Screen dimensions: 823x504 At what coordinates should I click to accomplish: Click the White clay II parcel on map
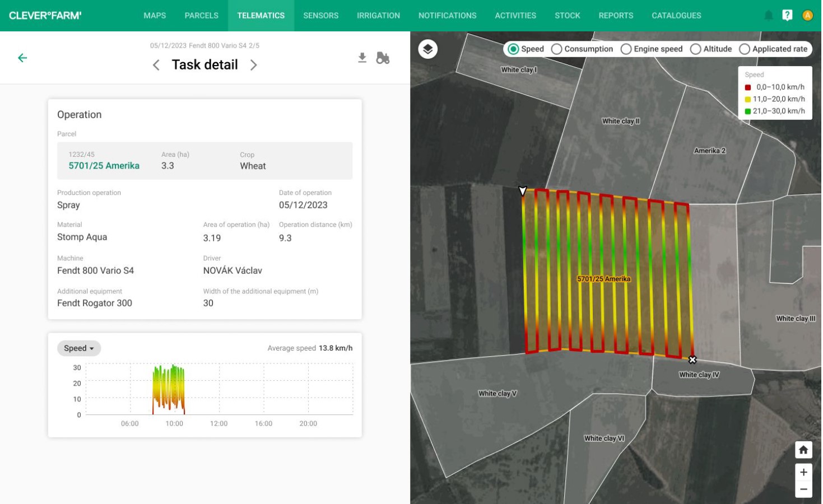point(621,121)
